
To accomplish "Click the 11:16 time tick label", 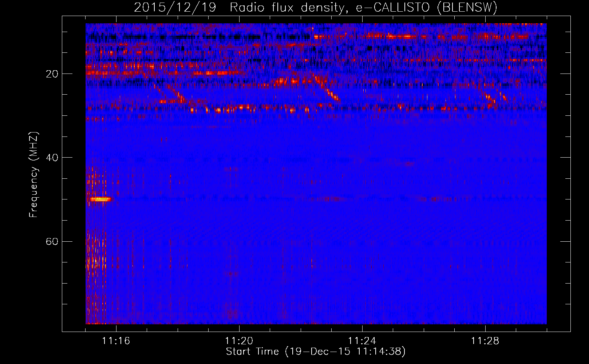I will pos(116,341).
